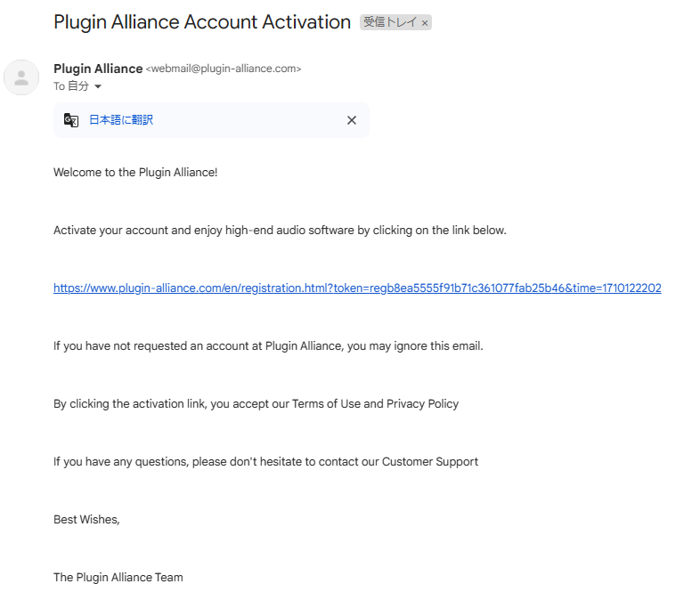Remove the 受信トレイ label with its x
This screenshot has width=700, height=600.
click(425, 23)
